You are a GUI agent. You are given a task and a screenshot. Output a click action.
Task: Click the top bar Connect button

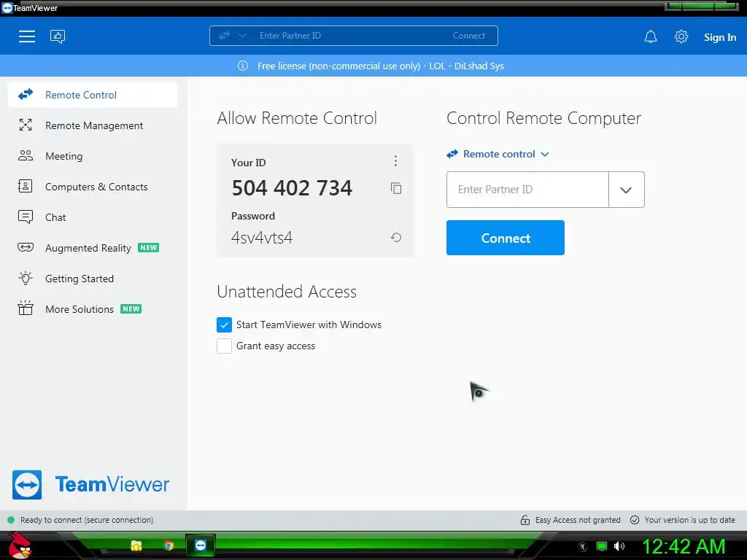click(469, 36)
